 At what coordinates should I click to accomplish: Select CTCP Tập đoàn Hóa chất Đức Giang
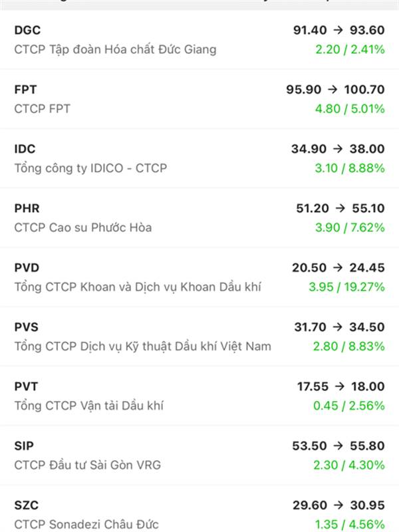(x=115, y=49)
